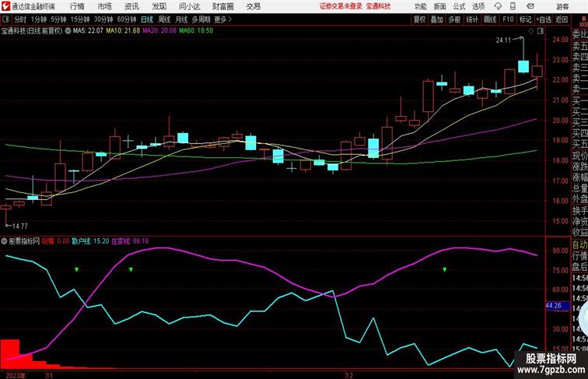Click the 庄家线: 86.10 label
Image resolution: width=588 pixels, height=379 pixels.
point(130,241)
